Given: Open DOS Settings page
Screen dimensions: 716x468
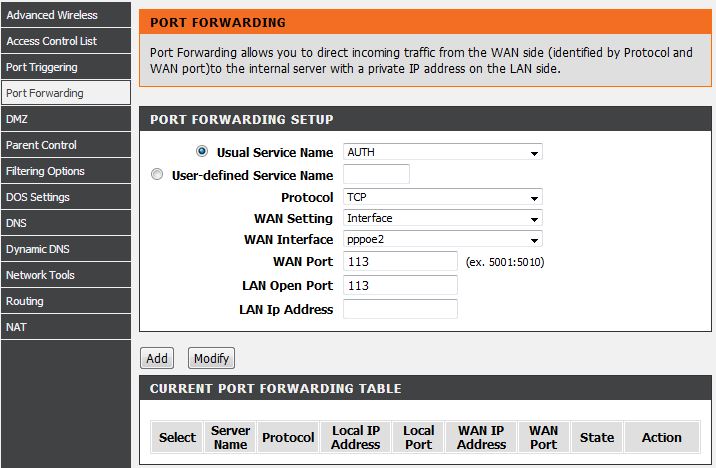Looking at the screenshot, I should (65, 197).
